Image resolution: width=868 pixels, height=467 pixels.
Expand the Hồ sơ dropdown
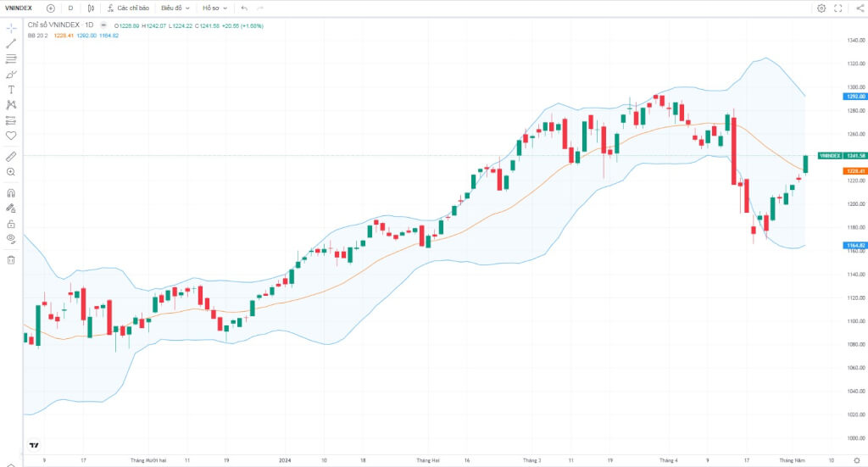pos(214,8)
